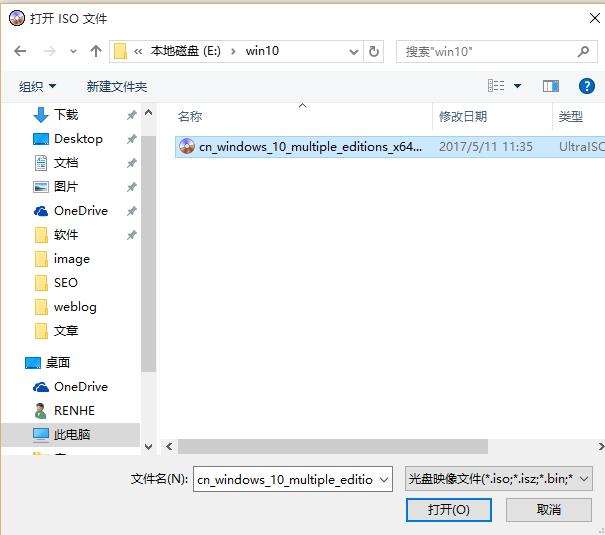Open the weblog folder
Screen dimensions: 605x535
(75, 307)
